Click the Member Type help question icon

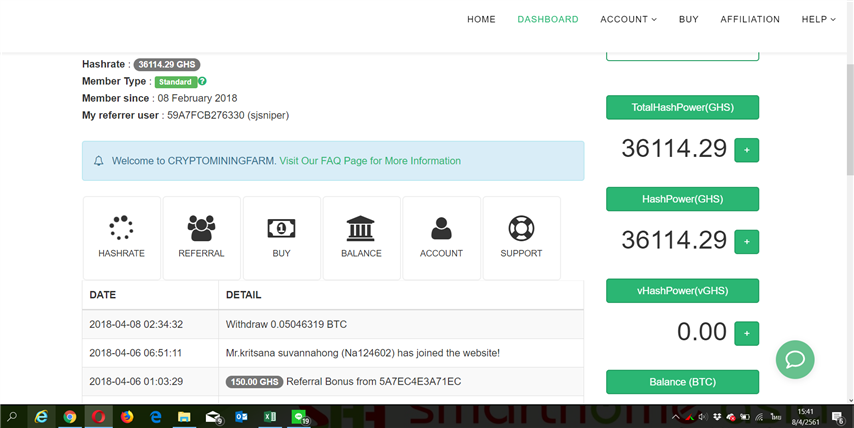pyautogui.click(x=202, y=81)
